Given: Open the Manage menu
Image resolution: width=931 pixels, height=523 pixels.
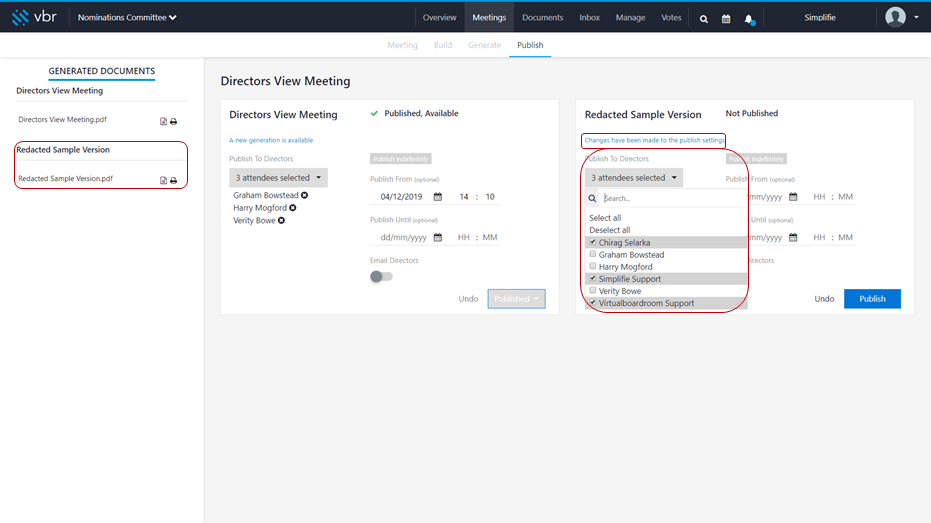Looking at the screenshot, I should click(630, 18).
